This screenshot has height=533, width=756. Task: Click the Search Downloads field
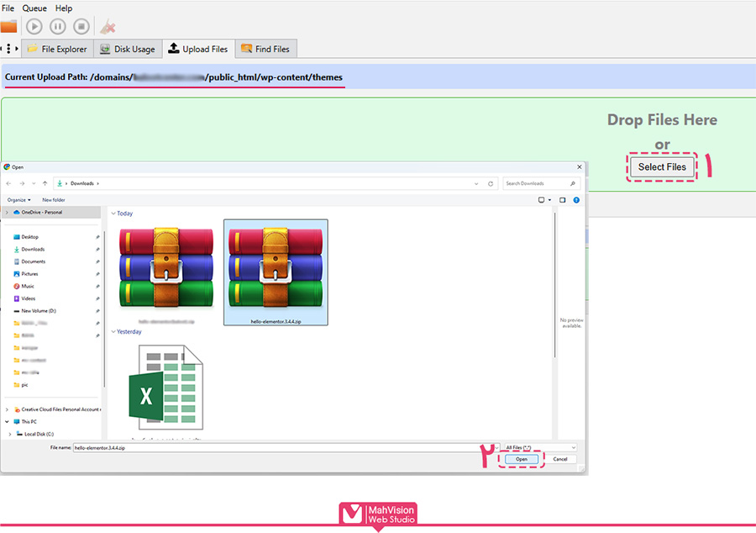click(538, 183)
